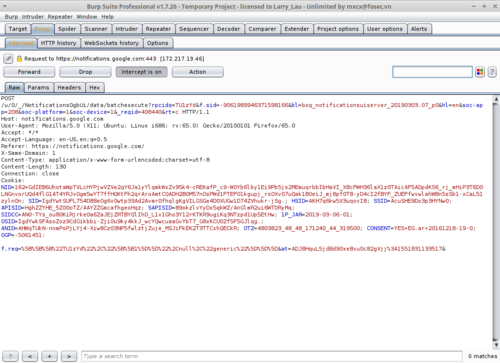Open the Project options tab
The height and width of the screenshot is (363, 500).
click(338, 29)
